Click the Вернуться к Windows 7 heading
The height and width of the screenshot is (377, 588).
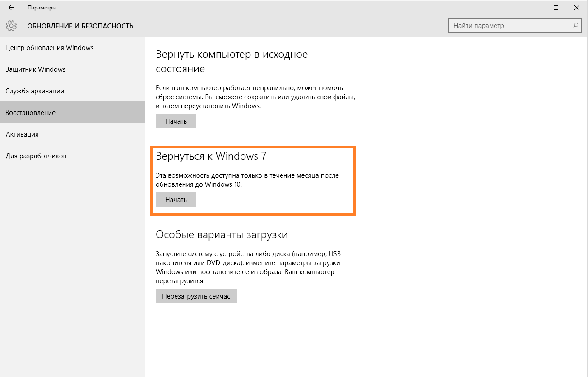click(211, 156)
